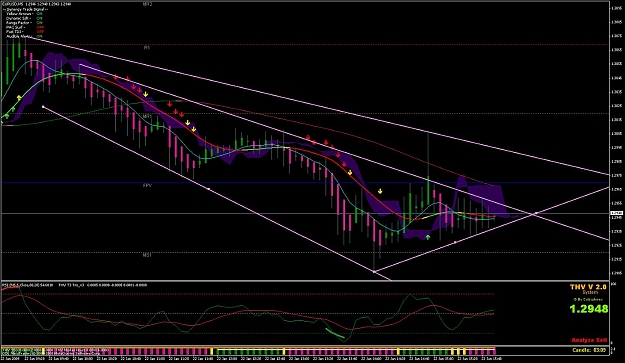Image resolution: width=625 pixels, height=363 pixels.
Task: Select the large green 1.2948 price readout
Action: 588,309
